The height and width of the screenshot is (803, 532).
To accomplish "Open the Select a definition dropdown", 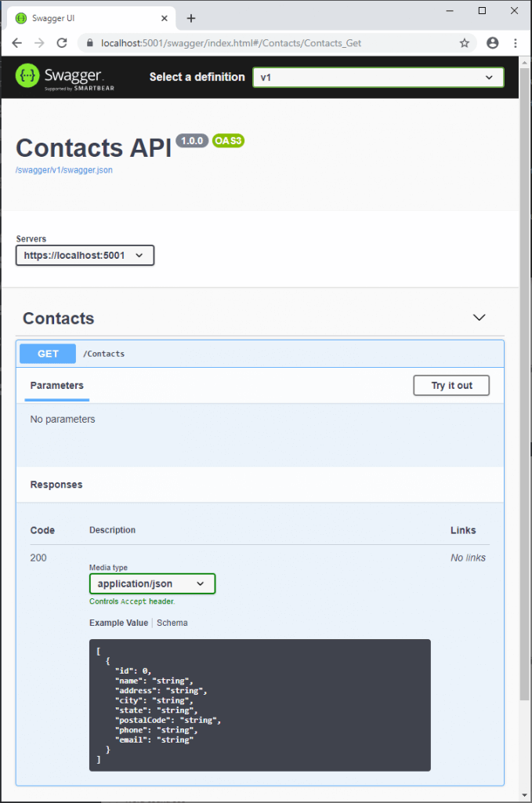I will coord(378,77).
